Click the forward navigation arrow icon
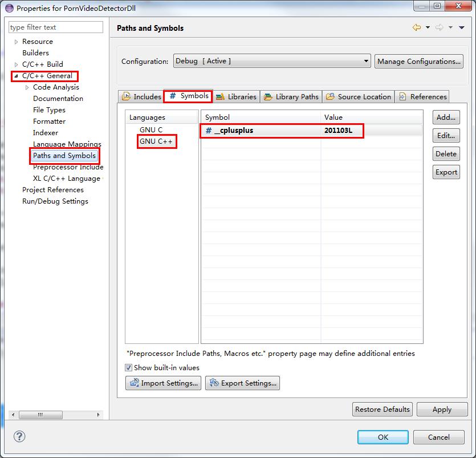 click(439, 27)
